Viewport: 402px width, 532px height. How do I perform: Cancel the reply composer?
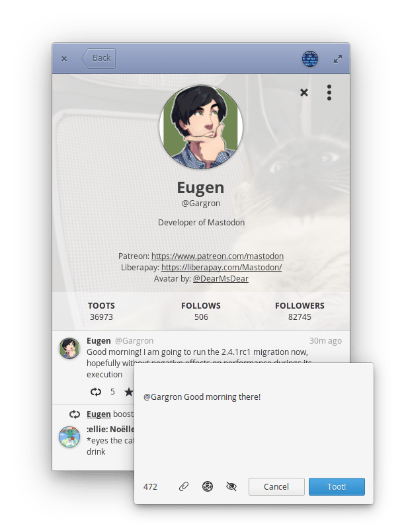(x=276, y=486)
